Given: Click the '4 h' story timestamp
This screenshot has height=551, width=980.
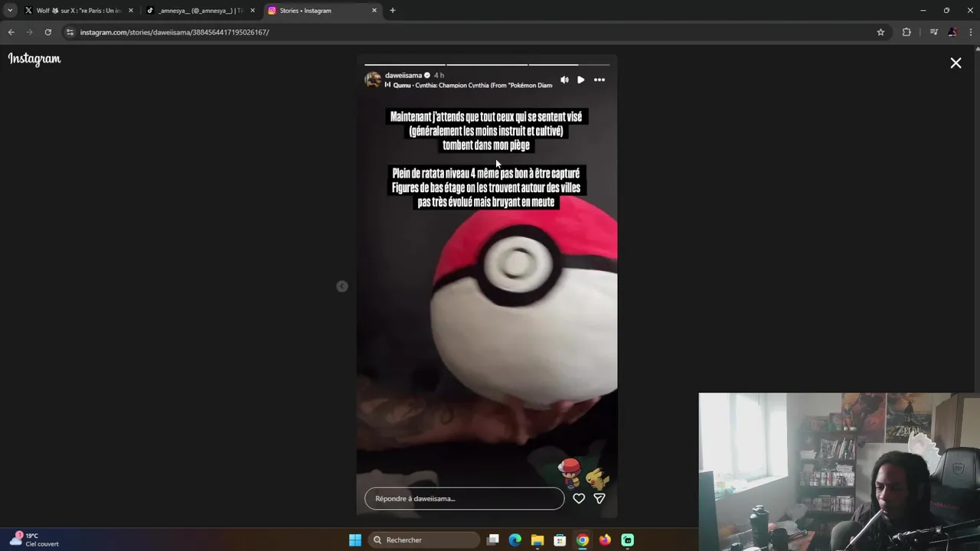Looking at the screenshot, I should tap(439, 75).
